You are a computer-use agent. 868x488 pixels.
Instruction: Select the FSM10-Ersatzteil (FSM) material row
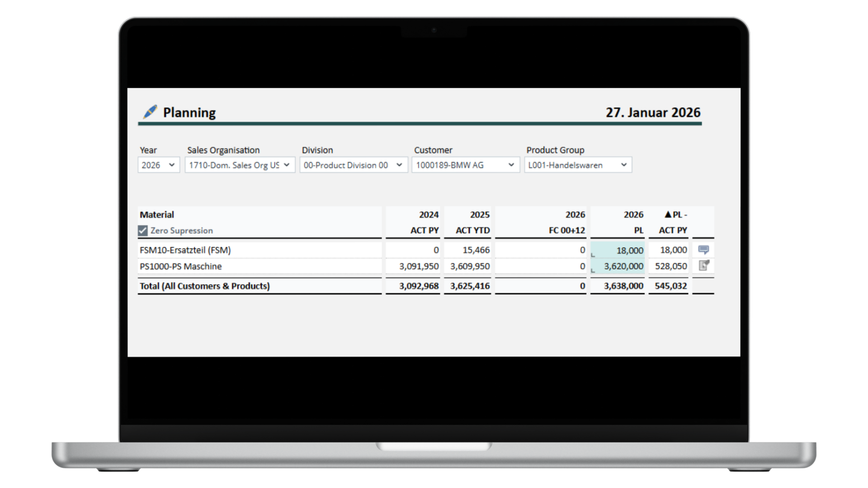coord(185,250)
